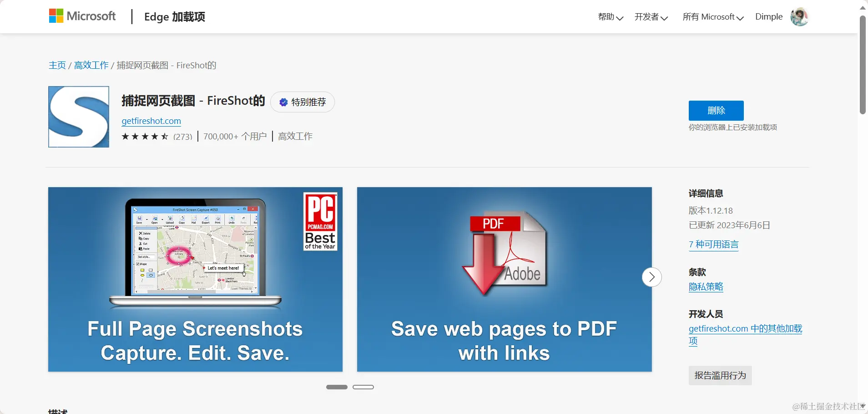Open getfireshot.com 中的其他加载项 link
The height and width of the screenshot is (414, 868).
click(746, 334)
